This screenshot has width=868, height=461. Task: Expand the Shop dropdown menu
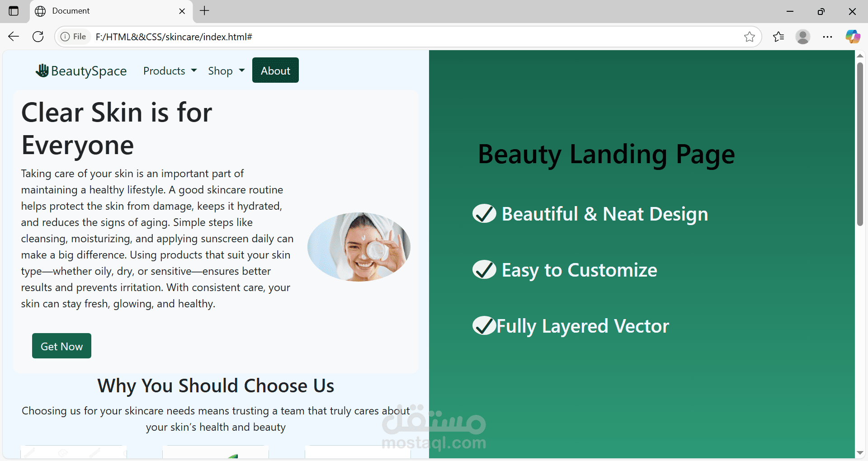coord(226,71)
